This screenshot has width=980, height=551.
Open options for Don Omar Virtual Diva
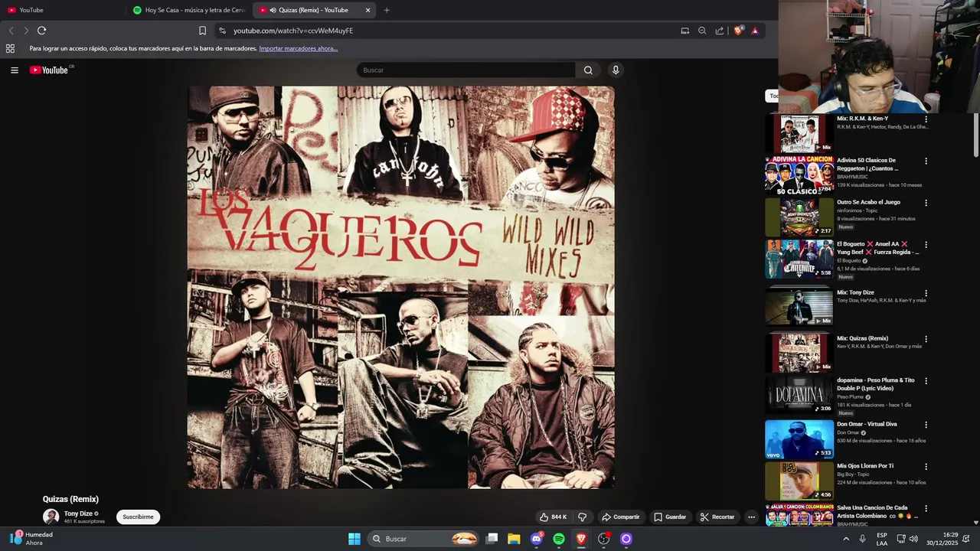pyautogui.click(x=926, y=425)
